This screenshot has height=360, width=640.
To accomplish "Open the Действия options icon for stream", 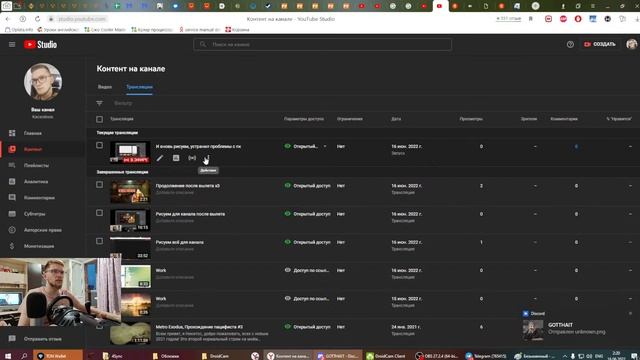I will [x=208, y=158].
